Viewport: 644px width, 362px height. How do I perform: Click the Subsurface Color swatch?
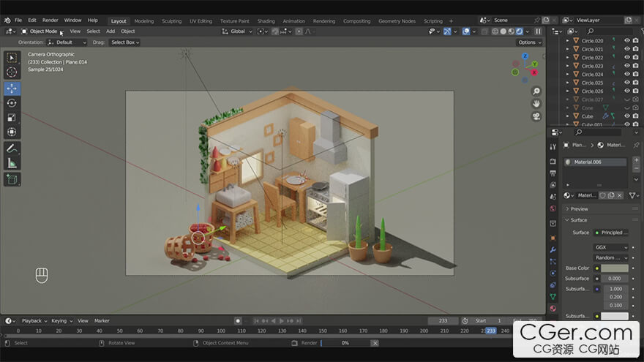coord(615,316)
